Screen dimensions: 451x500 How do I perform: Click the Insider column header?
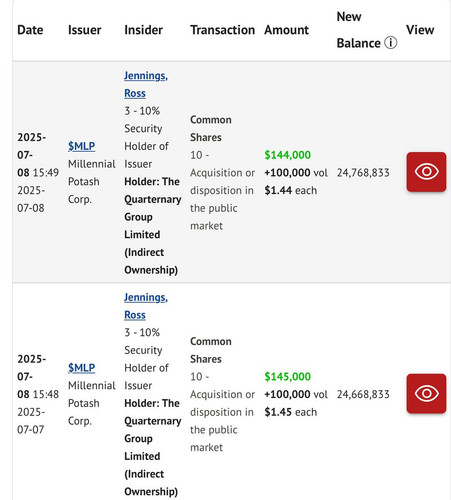[144, 30]
